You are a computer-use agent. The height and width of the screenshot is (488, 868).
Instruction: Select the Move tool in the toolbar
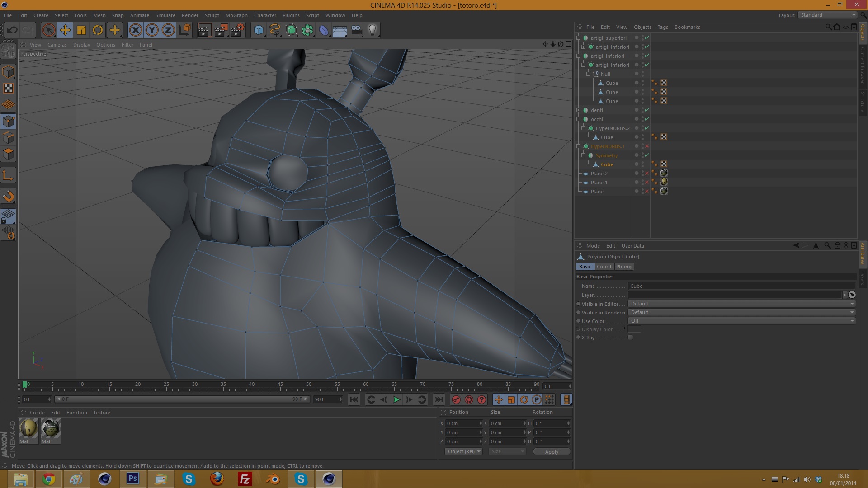click(x=65, y=30)
